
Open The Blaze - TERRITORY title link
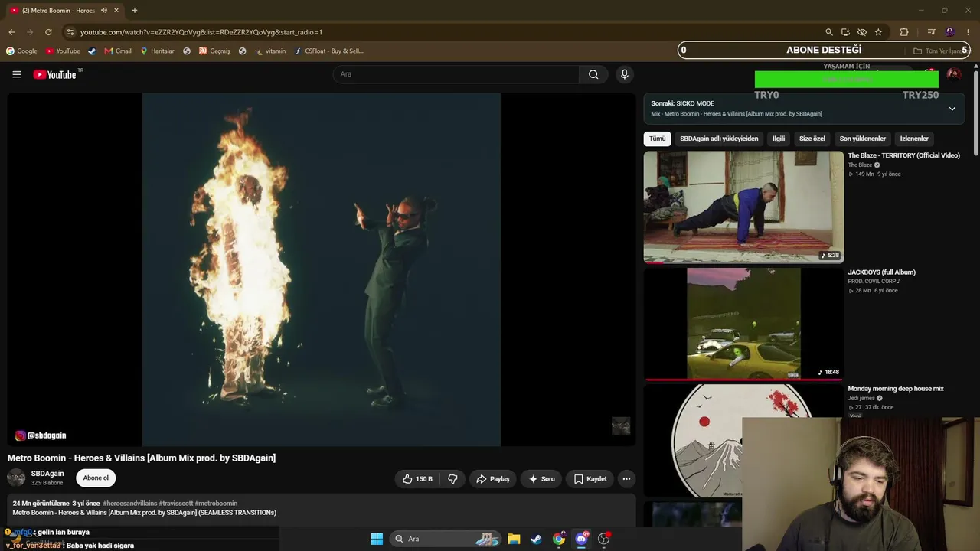pyautogui.click(x=903, y=155)
